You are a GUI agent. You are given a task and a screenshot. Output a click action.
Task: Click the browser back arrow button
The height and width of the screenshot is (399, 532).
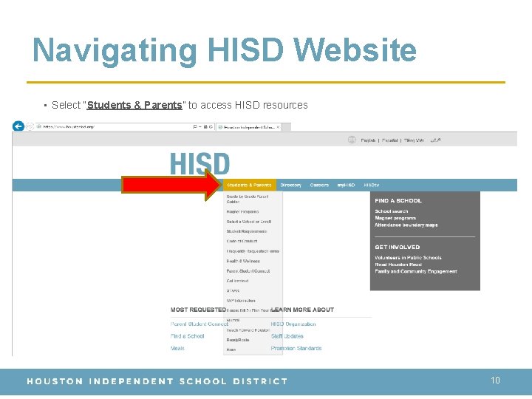tap(18, 126)
